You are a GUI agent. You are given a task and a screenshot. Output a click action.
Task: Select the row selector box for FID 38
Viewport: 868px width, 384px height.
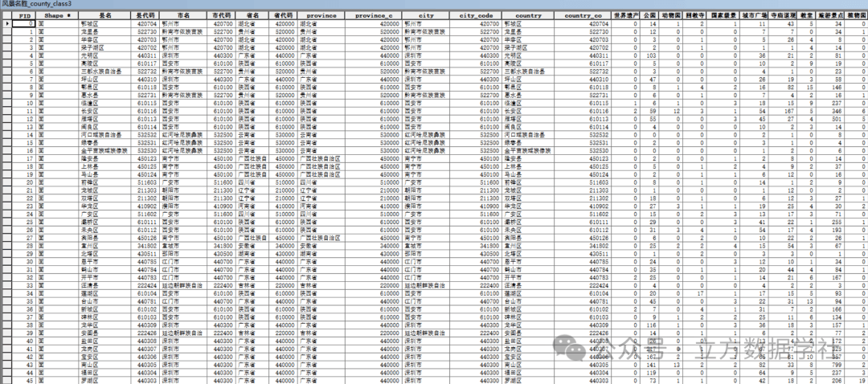6,325
